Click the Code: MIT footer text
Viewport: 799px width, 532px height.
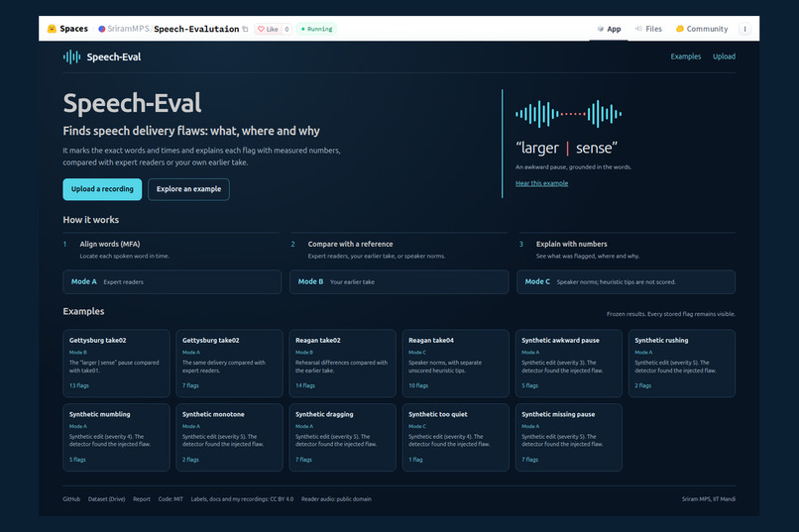point(171,499)
